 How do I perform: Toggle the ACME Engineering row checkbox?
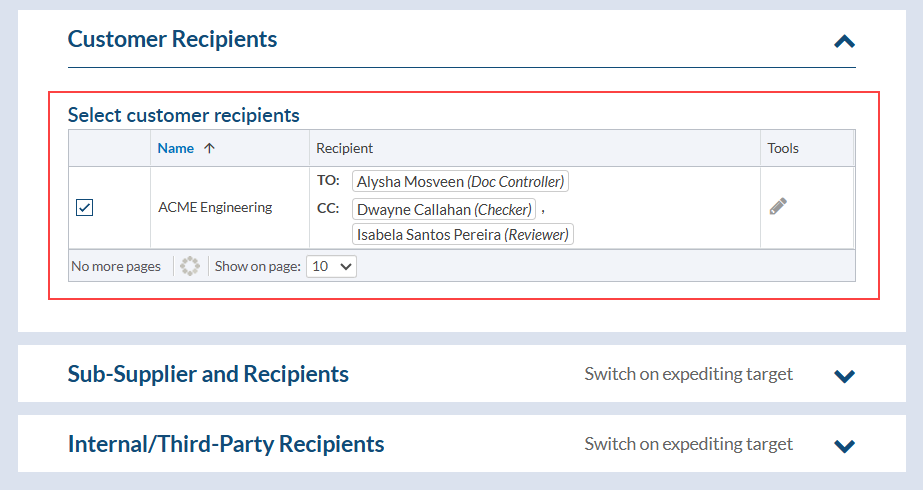click(85, 208)
